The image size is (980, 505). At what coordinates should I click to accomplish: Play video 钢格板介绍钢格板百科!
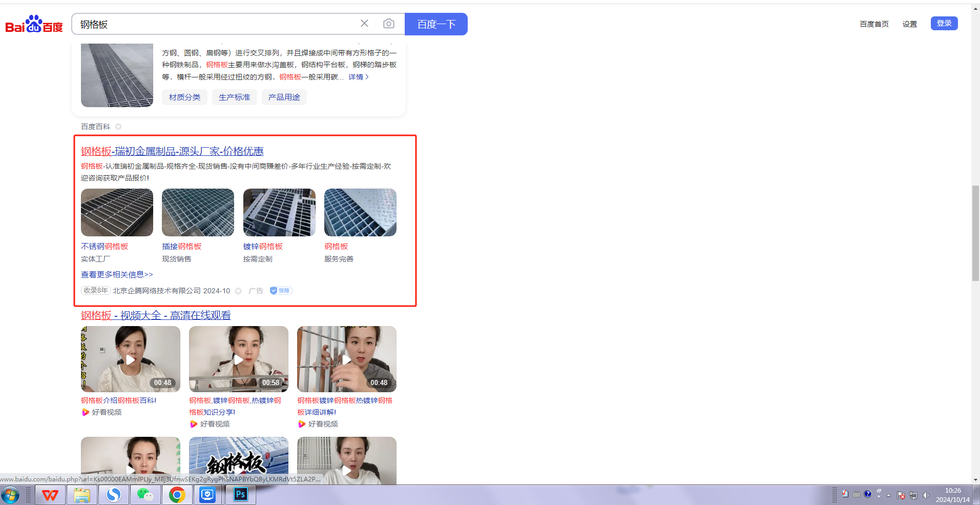point(131,359)
